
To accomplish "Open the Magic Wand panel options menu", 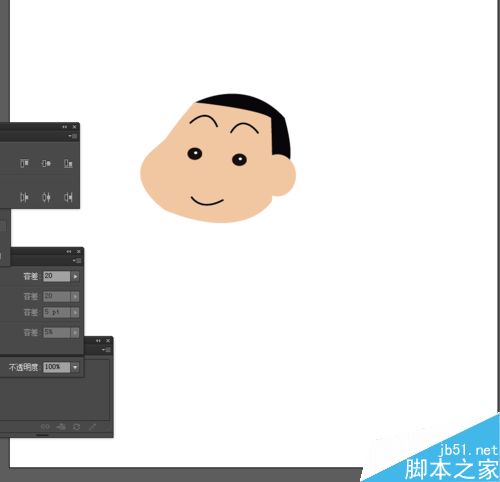I will coord(77,260).
